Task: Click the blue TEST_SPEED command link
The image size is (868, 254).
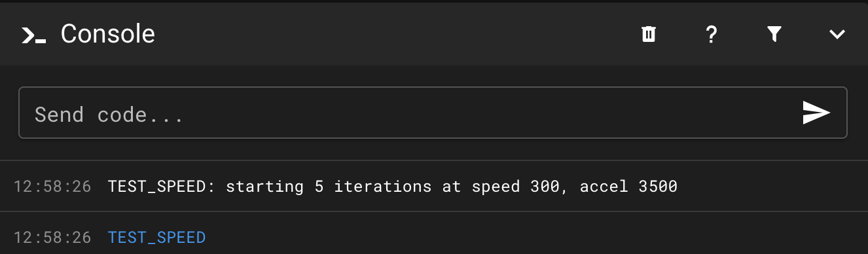Action: 156,237
